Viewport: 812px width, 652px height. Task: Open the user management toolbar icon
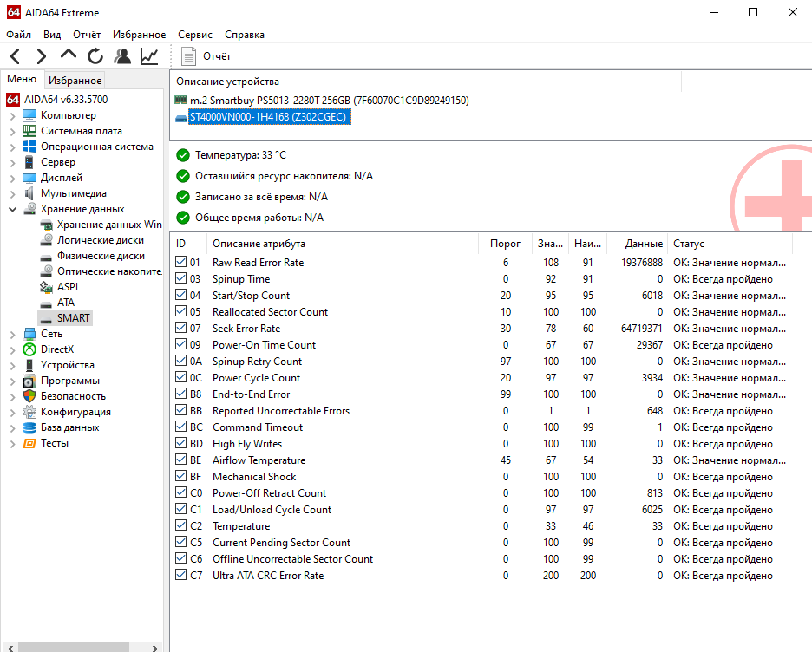tap(122, 55)
